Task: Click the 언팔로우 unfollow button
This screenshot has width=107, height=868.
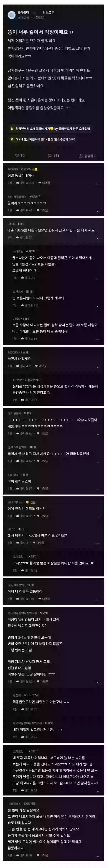Action: (48, 12)
